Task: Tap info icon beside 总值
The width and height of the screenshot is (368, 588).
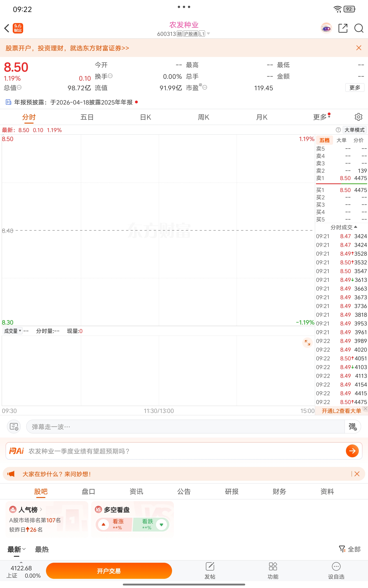Action: [x=19, y=87]
